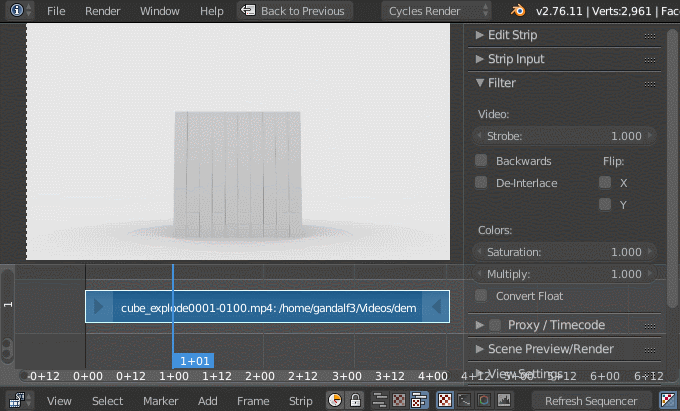Open the Render menu
Image resolution: width=680 pixels, height=411 pixels.
tap(102, 11)
